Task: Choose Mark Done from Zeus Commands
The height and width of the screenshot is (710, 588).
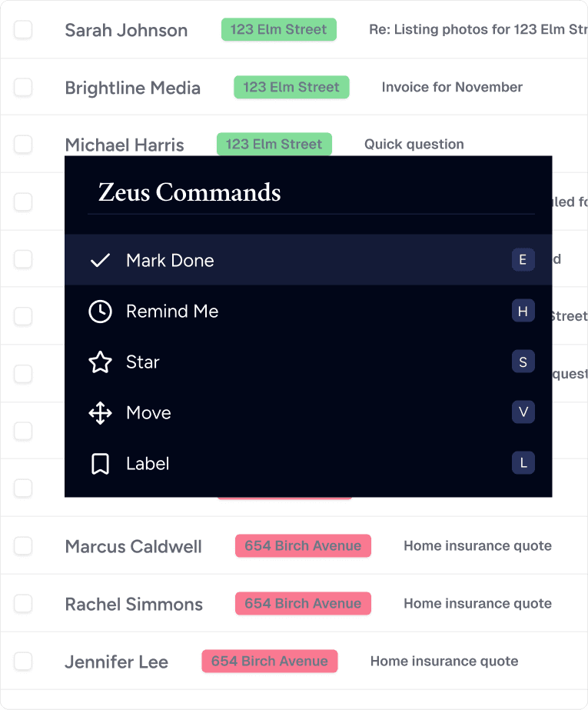Action: coord(170,260)
